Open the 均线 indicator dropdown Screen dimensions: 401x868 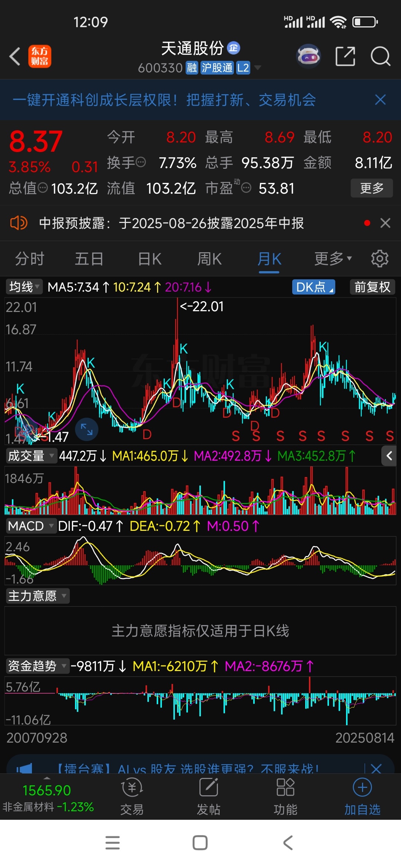(x=24, y=287)
